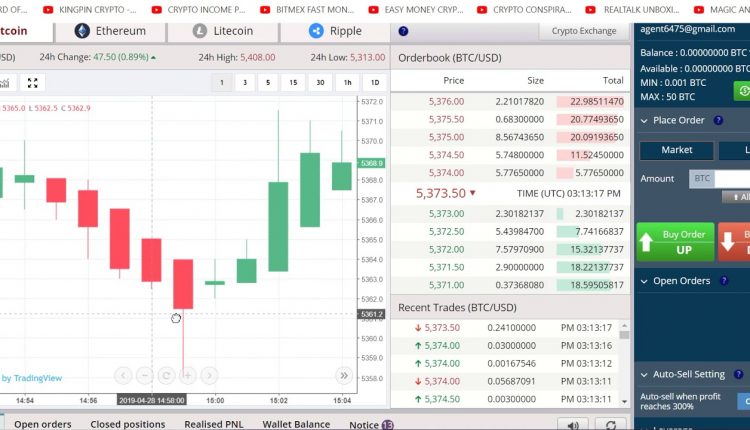Set chart interval to 1h

click(348, 83)
